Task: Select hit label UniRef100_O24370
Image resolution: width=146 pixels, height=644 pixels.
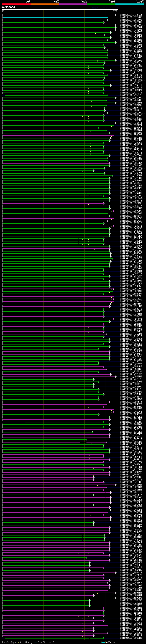Action: [x=131, y=75]
